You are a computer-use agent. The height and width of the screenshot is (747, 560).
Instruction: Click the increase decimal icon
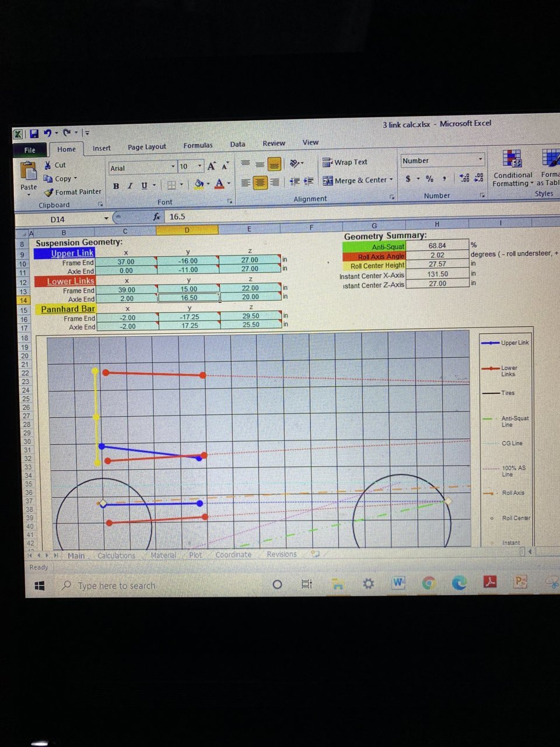tap(464, 178)
